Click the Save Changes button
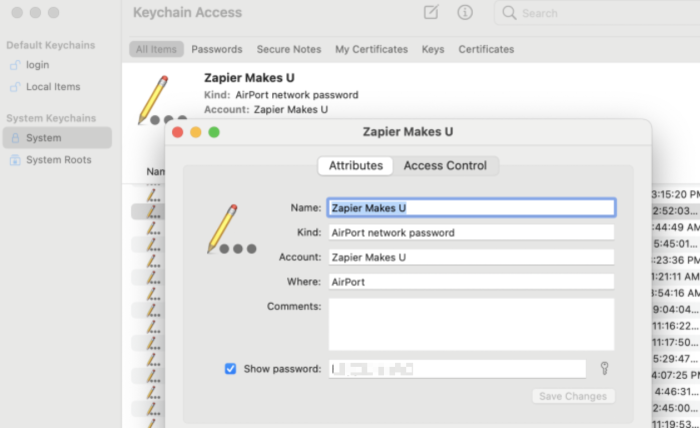The height and width of the screenshot is (428, 700). [573, 396]
